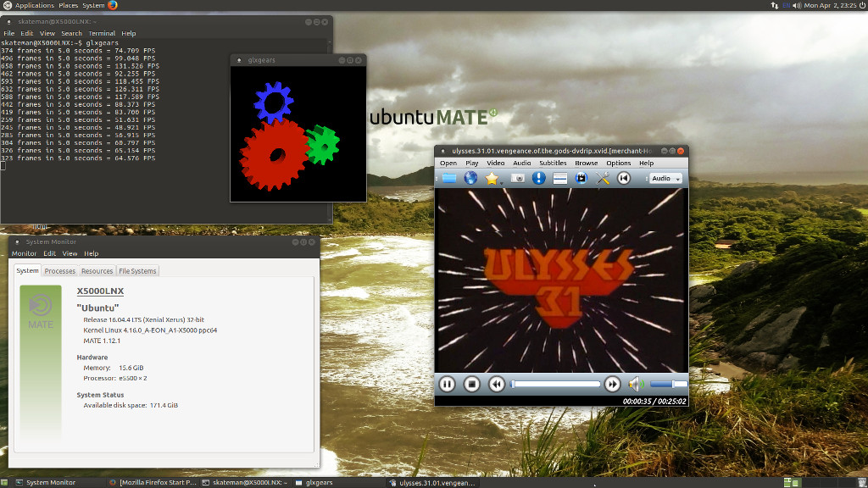The height and width of the screenshot is (488, 868).
Task: Open the Browse menu in SMPlayer
Action: [587, 164]
